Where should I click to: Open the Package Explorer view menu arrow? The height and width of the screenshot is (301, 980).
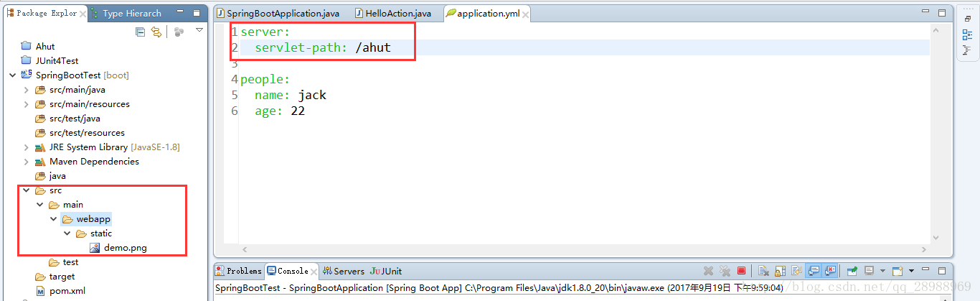199,30
